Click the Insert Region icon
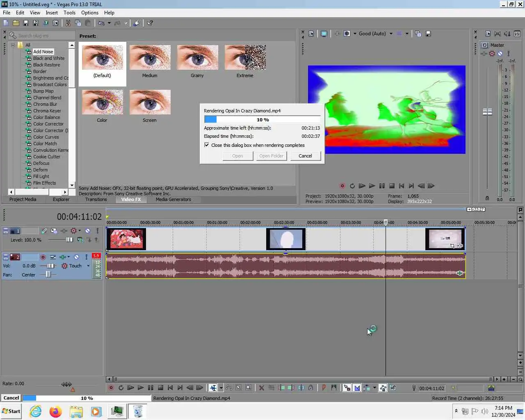This screenshot has width=525, height=420. point(334,388)
